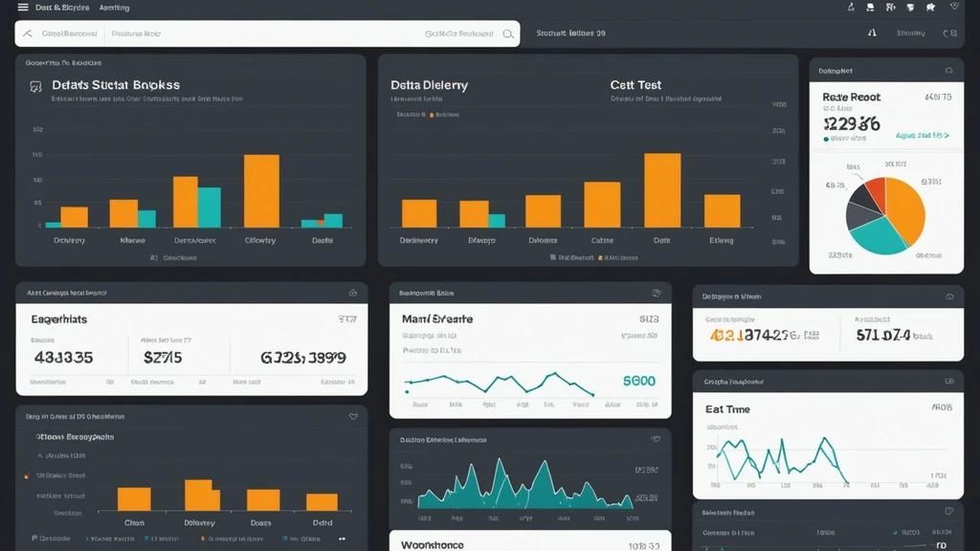Click the Deltayoe panel header icon
The image size is (980, 551).
(x=949, y=297)
